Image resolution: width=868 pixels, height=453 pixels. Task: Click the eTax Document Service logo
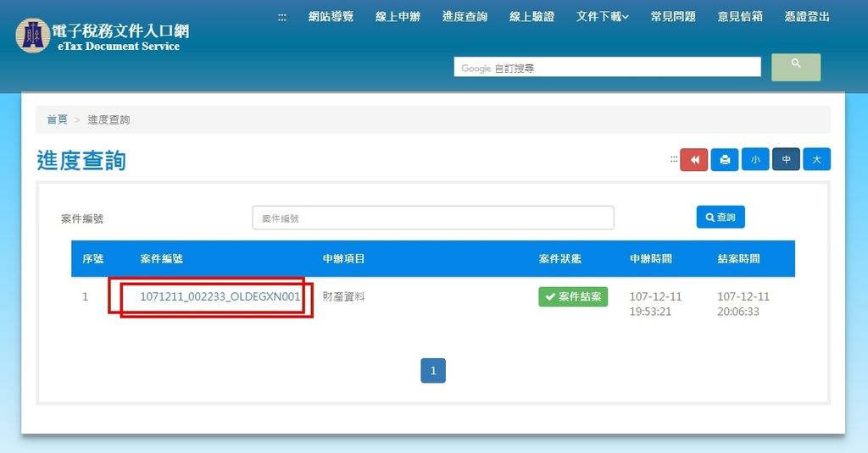[x=103, y=36]
